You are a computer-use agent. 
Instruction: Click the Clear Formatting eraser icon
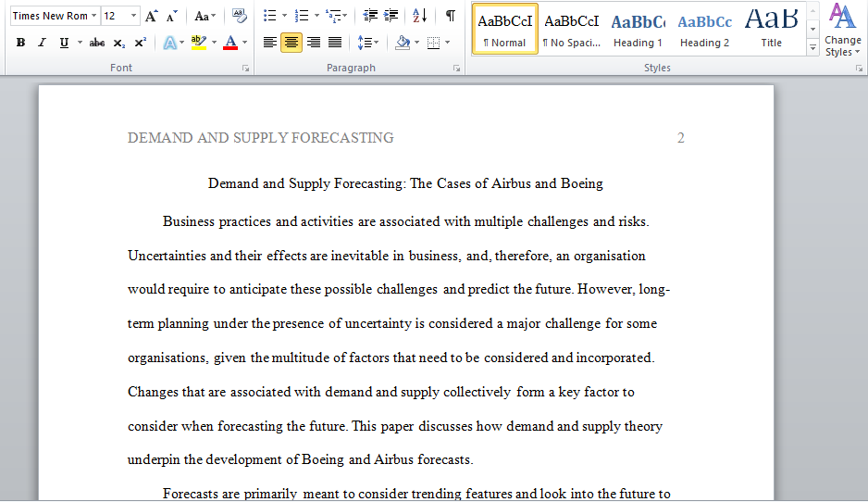coord(239,16)
